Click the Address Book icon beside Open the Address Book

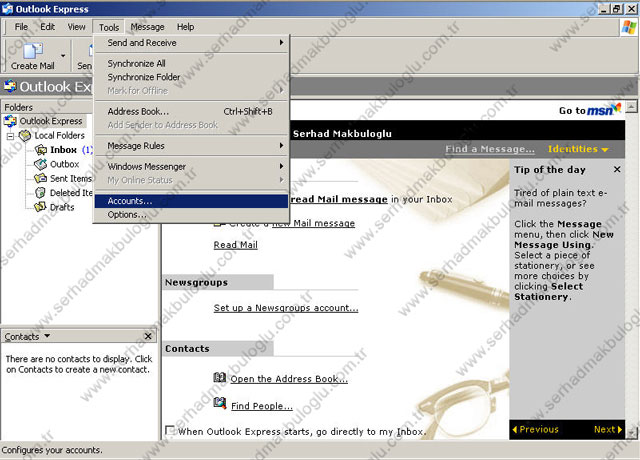[220, 378]
